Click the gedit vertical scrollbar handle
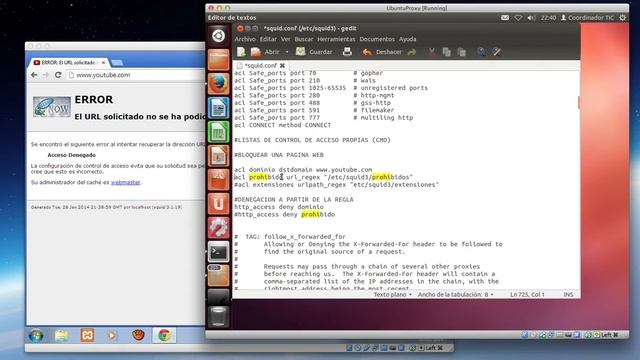Screen dimensions: 640x360 click(x=578, y=102)
